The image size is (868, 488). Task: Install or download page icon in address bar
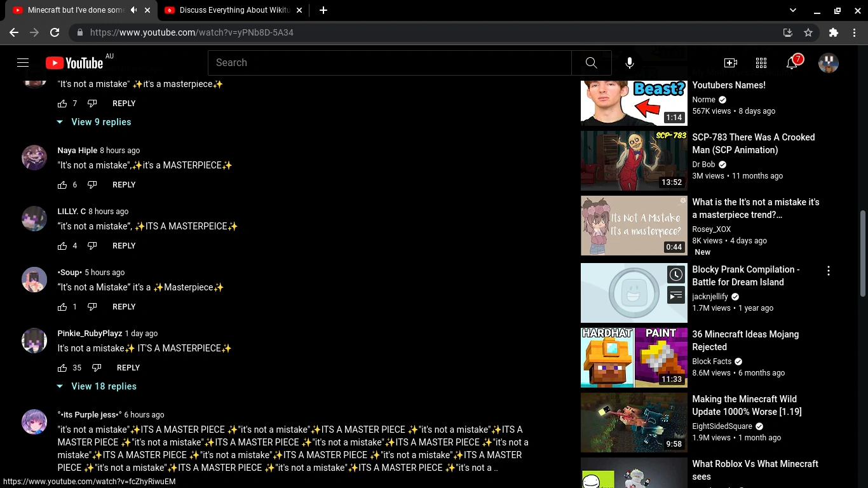pyautogui.click(x=788, y=32)
